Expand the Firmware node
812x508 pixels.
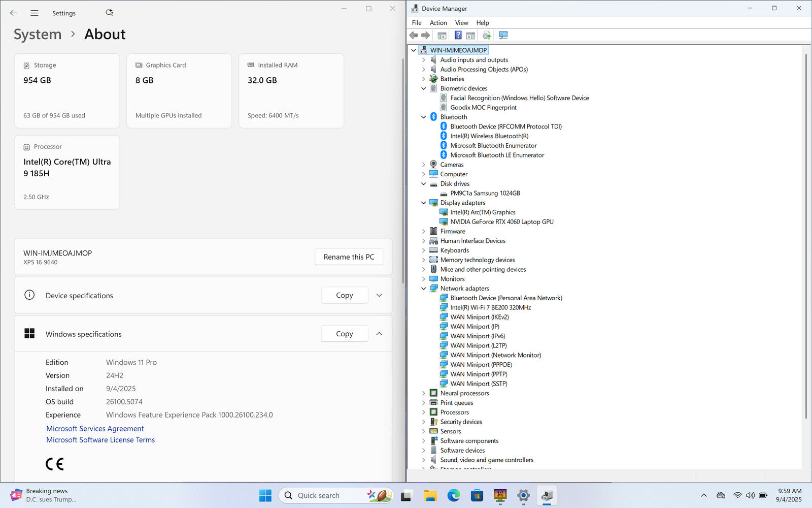424,231
